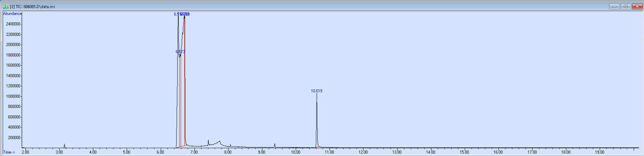
Task: Click the 1800000 abundance tick label
Action: click(x=13, y=55)
